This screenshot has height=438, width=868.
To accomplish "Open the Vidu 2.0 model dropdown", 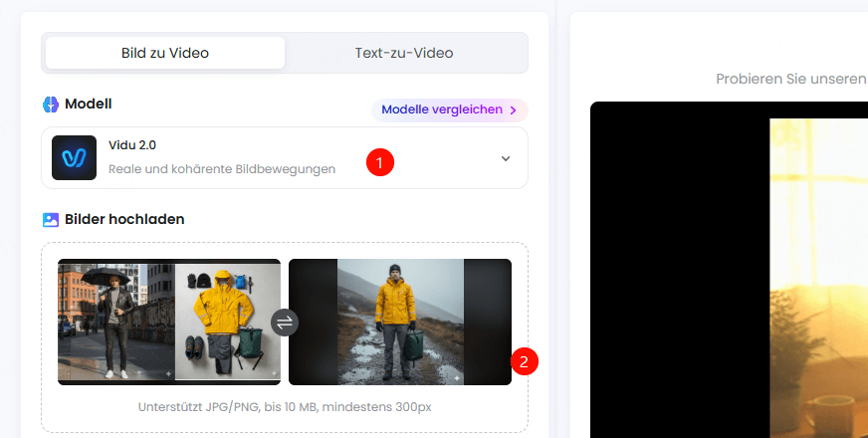I will pos(285,158).
